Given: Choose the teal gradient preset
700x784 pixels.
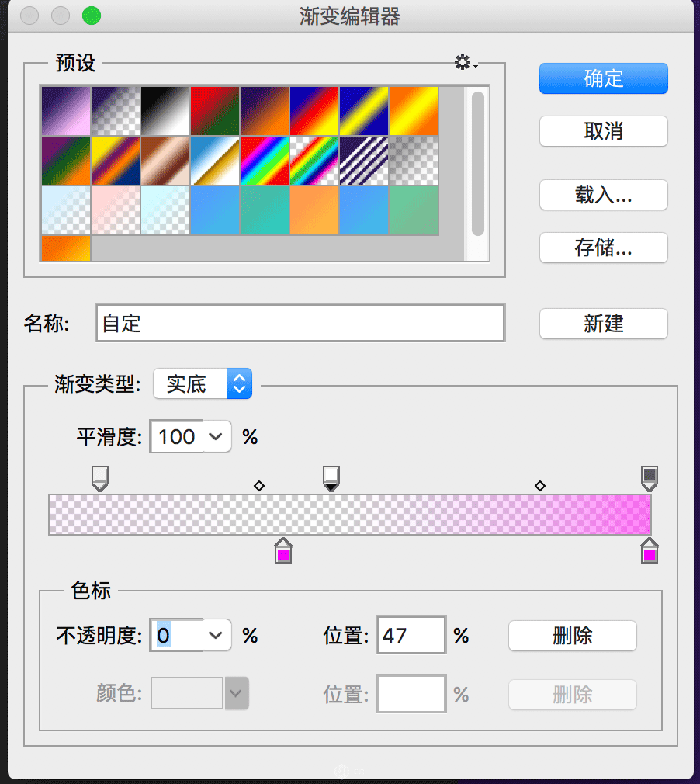Looking at the screenshot, I should [265, 210].
